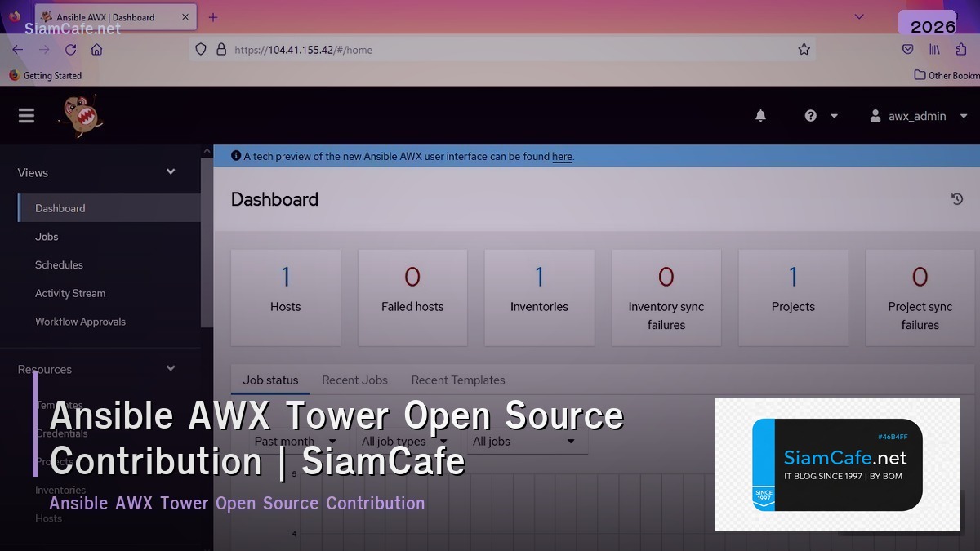Open Jobs from the sidebar
This screenshot has width=980, height=551.
[x=47, y=236]
